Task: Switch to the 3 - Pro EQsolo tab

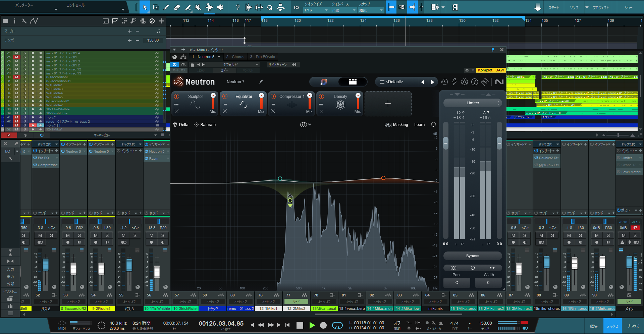Action: [x=262, y=57]
